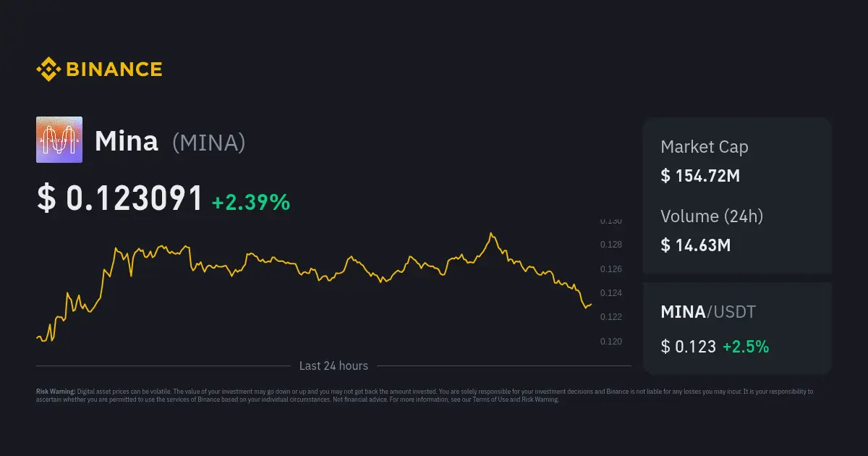The image size is (868, 456).
Task: Click the 0.120 y-axis label
Action: tap(611, 342)
